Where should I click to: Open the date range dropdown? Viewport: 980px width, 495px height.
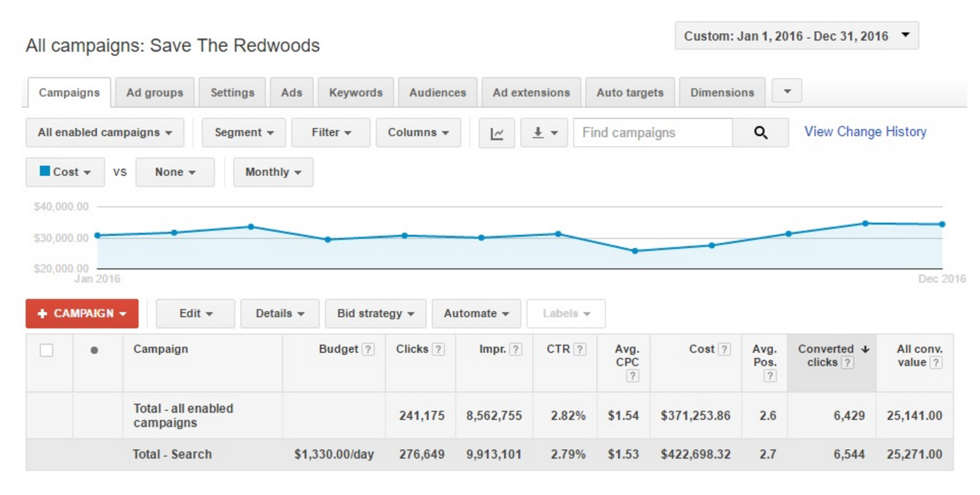[x=797, y=36]
